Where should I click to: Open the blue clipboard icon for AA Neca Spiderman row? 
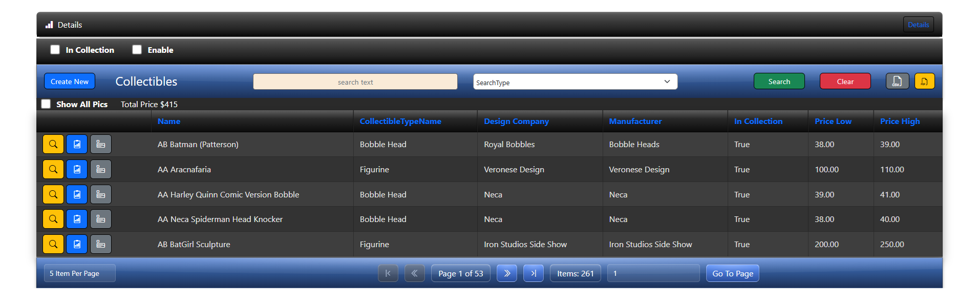pos(77,219)
